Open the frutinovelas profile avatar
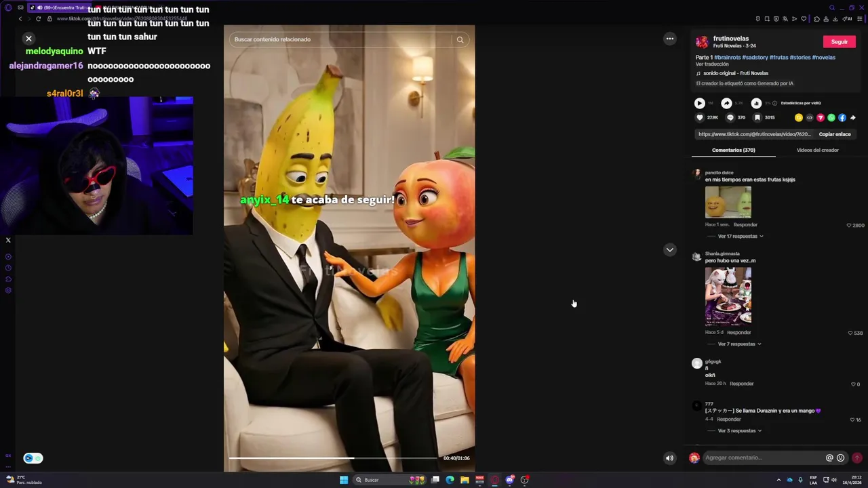Image resolution: width=868 pixels, height=488 pixels. coord(702,42)
